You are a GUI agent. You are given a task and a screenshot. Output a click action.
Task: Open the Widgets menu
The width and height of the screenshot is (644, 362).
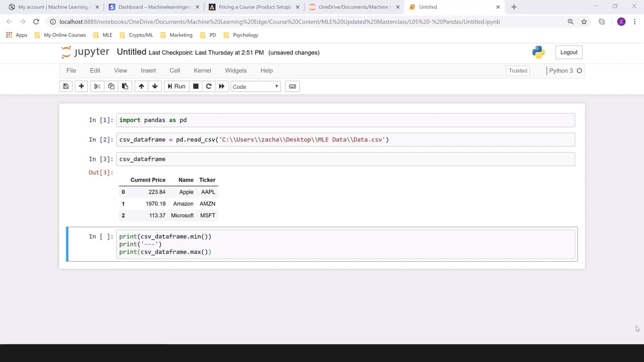[236, 70]
